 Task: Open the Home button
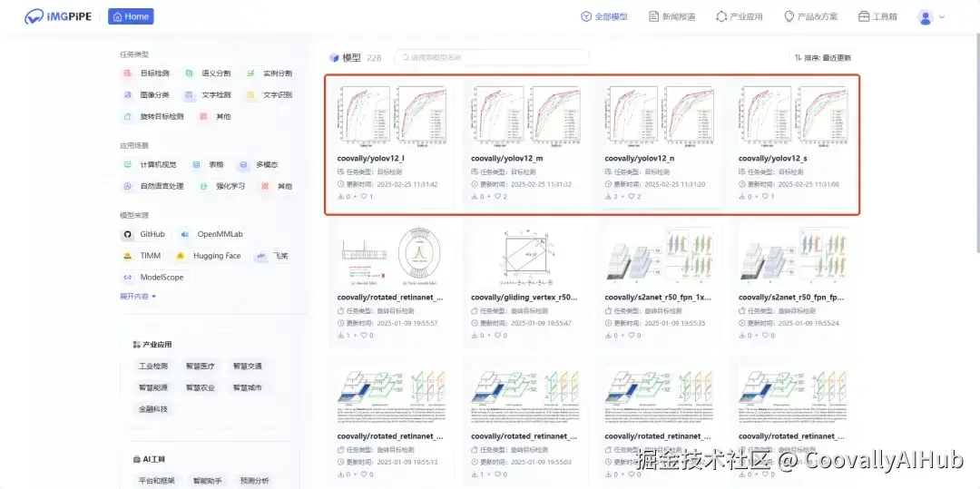coord(131,17)
